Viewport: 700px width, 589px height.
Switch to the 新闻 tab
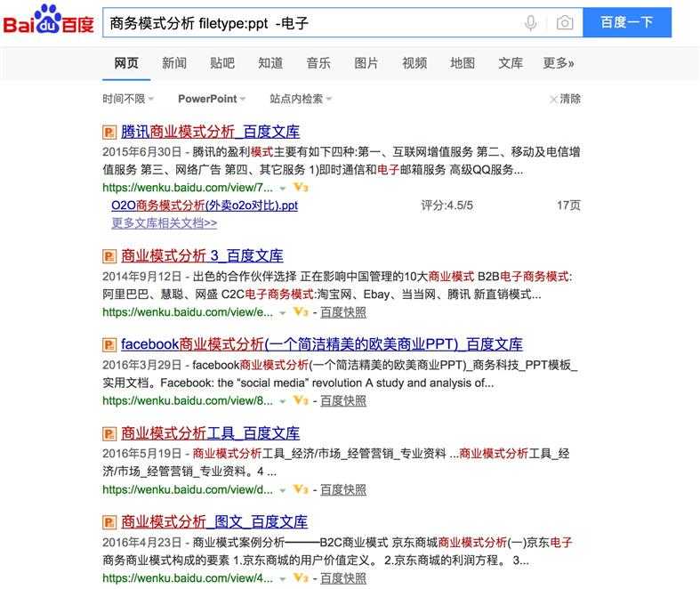click(174, 63)
